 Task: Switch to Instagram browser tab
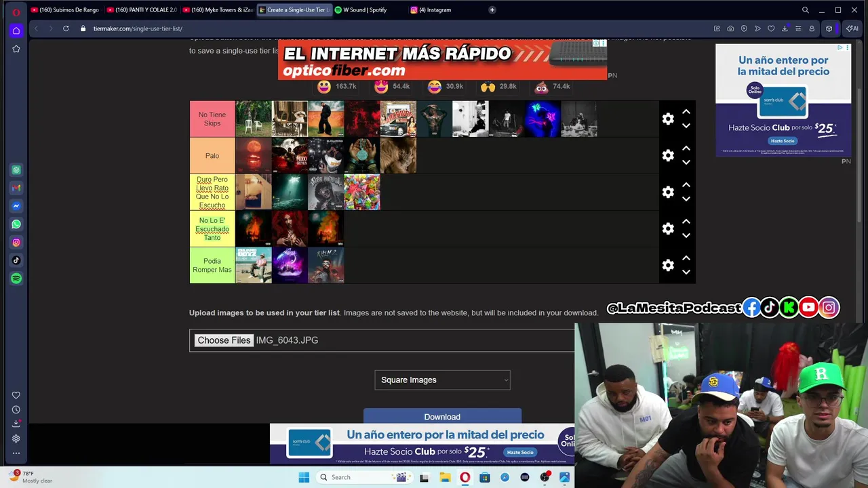point(446,10)
